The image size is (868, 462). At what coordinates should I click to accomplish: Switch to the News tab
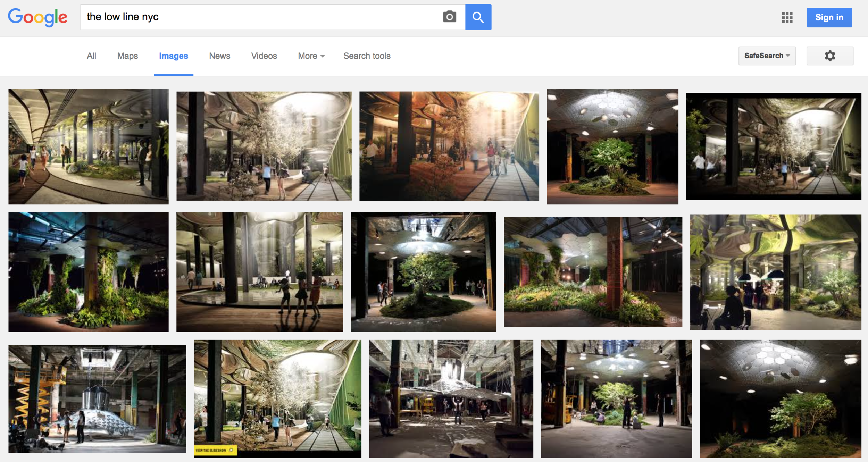point(219,56)
